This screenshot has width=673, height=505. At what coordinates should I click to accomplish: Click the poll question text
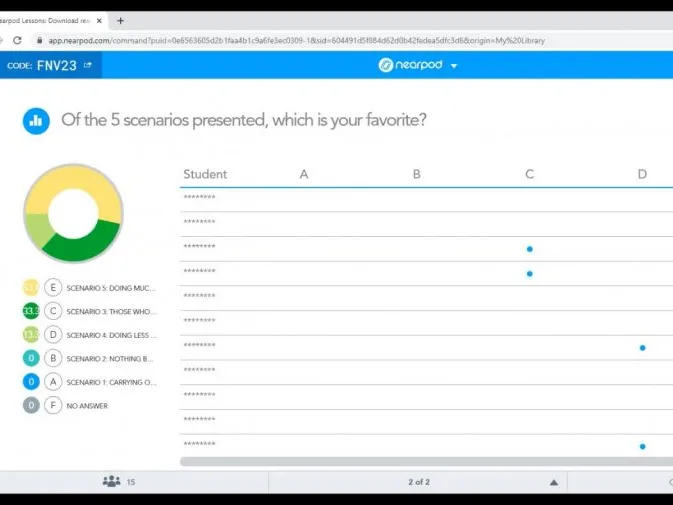coord(244,120)
